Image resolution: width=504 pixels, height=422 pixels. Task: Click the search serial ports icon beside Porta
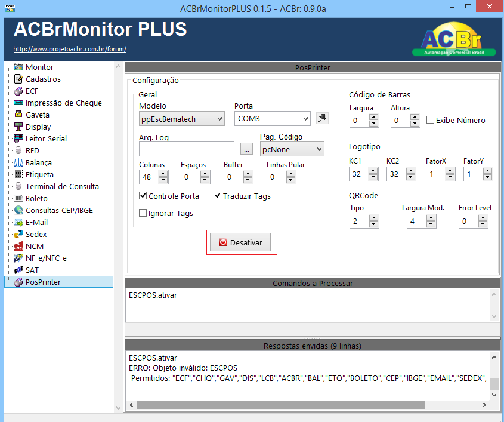coord(322,118)
